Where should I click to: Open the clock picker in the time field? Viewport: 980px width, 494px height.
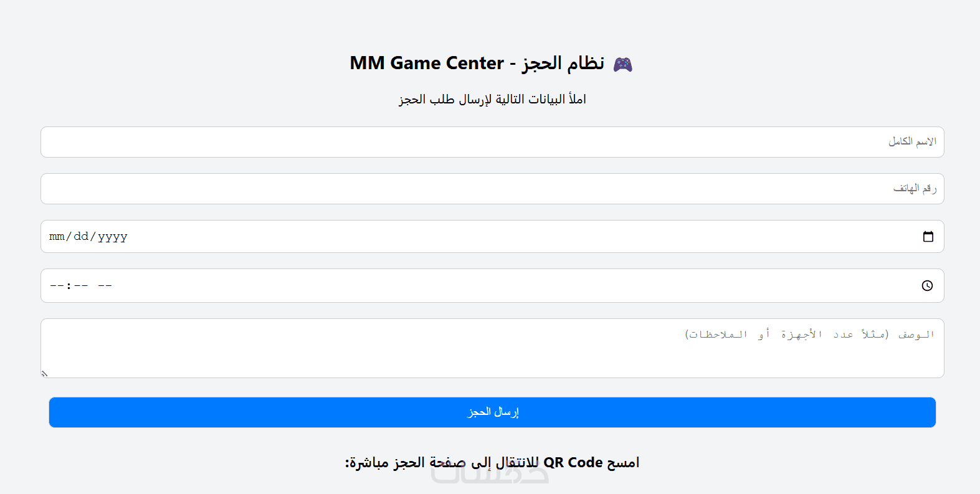(x=927, y=286)
